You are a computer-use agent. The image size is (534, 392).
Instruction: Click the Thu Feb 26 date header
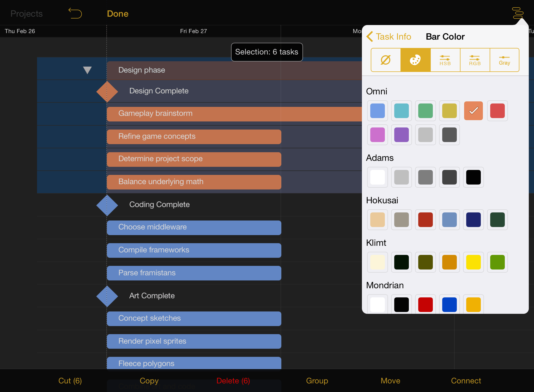pos(20,31)
